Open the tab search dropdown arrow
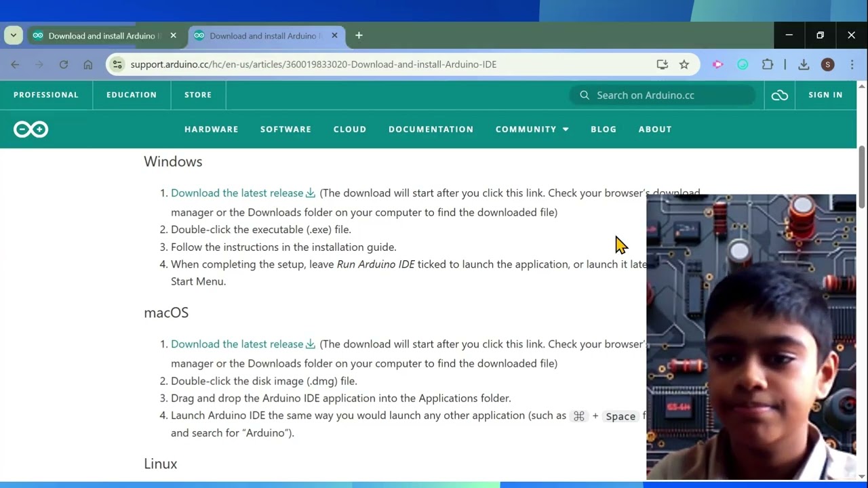The height and width of the screenshot is (488, 868). 13,35
